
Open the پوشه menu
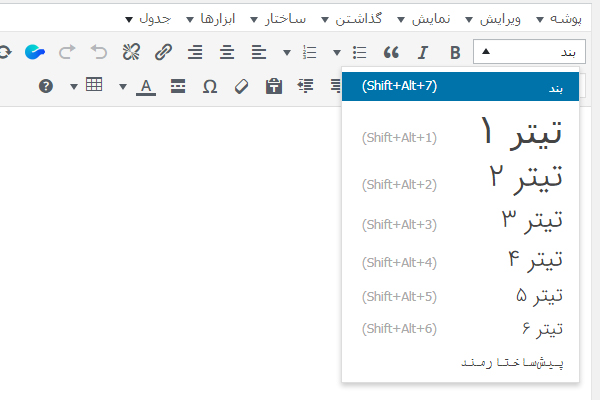click(559, 19)
